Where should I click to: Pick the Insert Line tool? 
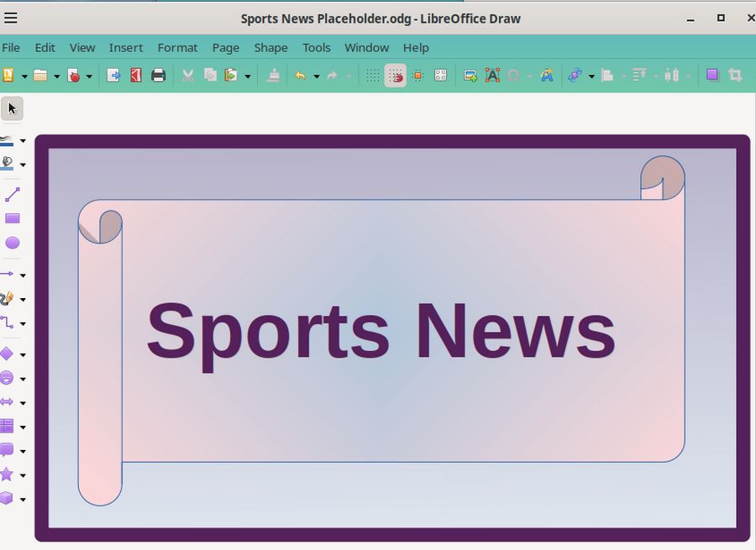(x=13, y=195)
